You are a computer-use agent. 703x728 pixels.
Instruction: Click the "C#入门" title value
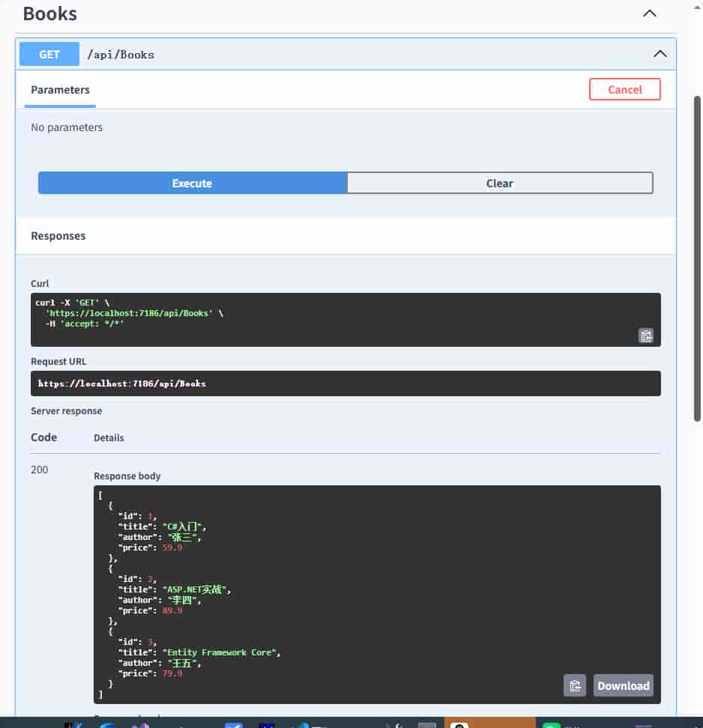[x=182, y=526]
